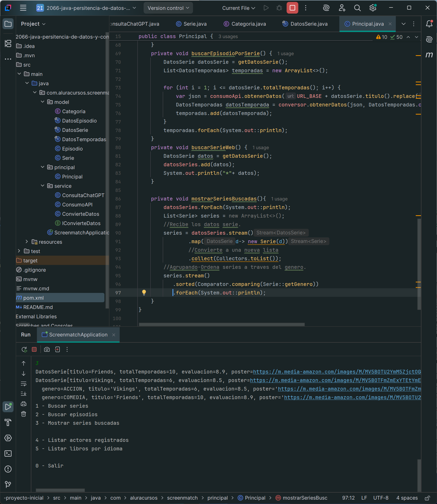The image size is (437, 504).
Task: Switch to DatosSerie.java tab
Action: (305, 24)
